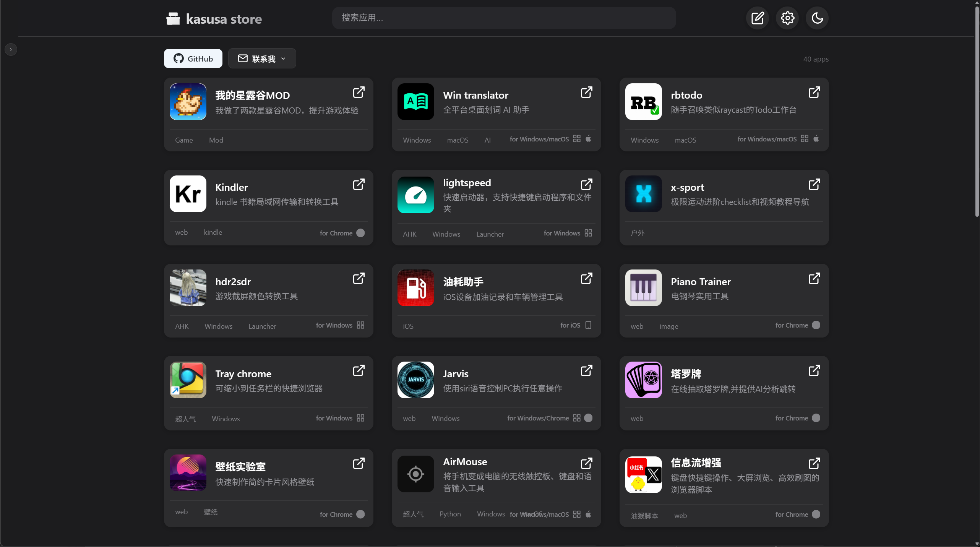The image size is (980, 547).
Task: Click the lightspeed gauge app icon
Action: 416,195
